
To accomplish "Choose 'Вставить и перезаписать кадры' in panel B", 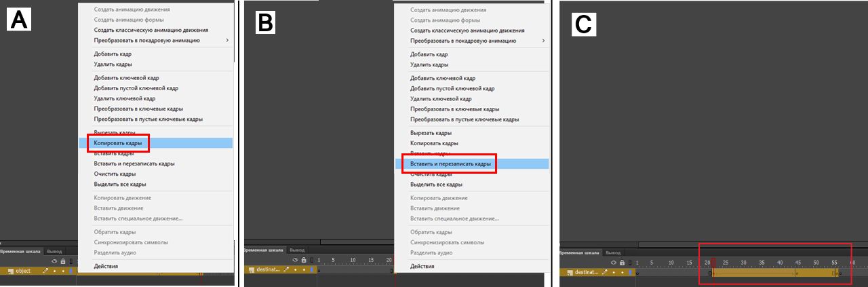I will pos(450,164).
